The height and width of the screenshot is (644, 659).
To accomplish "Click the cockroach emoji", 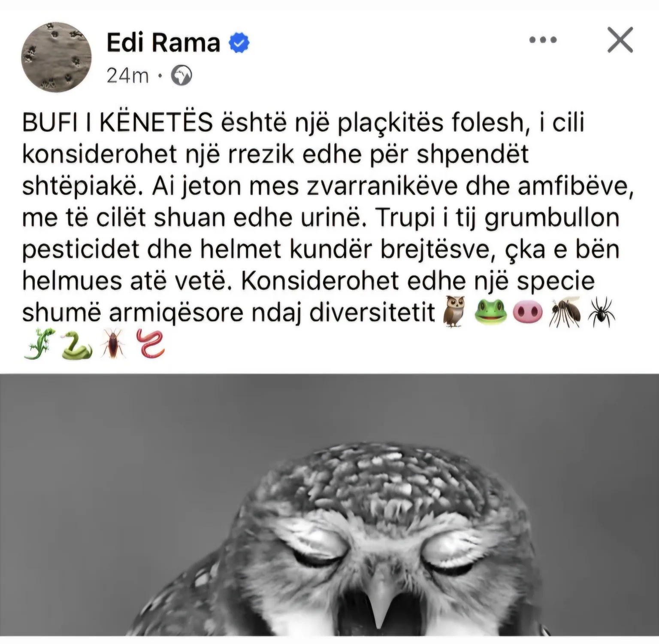I will pos(113,343).
